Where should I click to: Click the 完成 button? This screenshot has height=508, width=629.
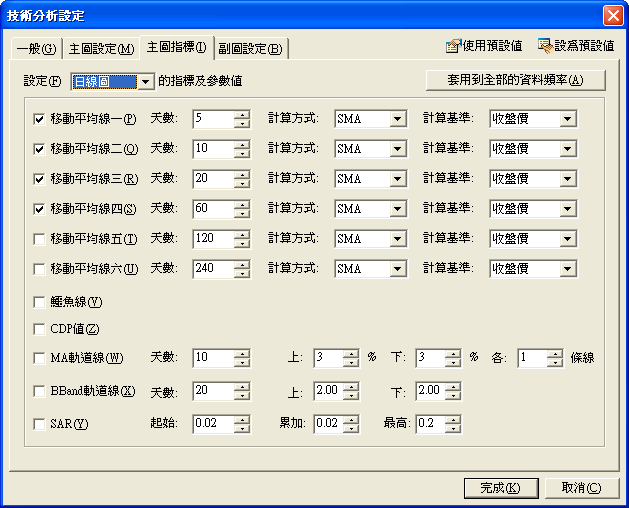tap(500, 488)
